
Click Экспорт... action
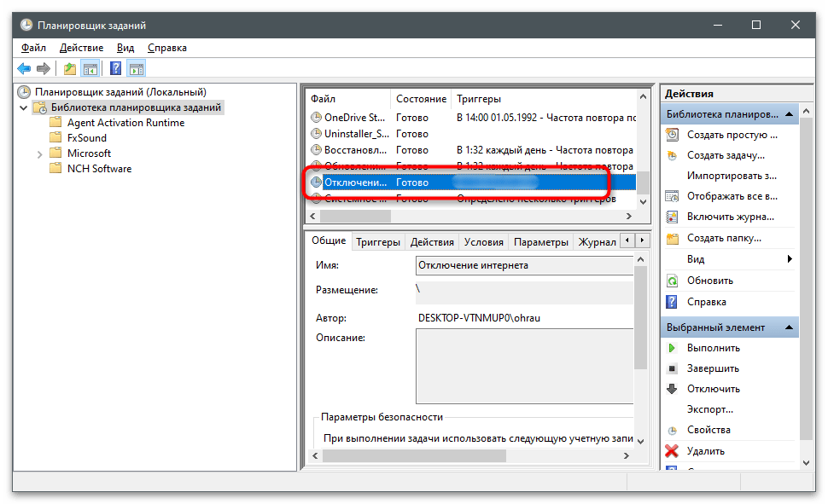pos(709,409)
